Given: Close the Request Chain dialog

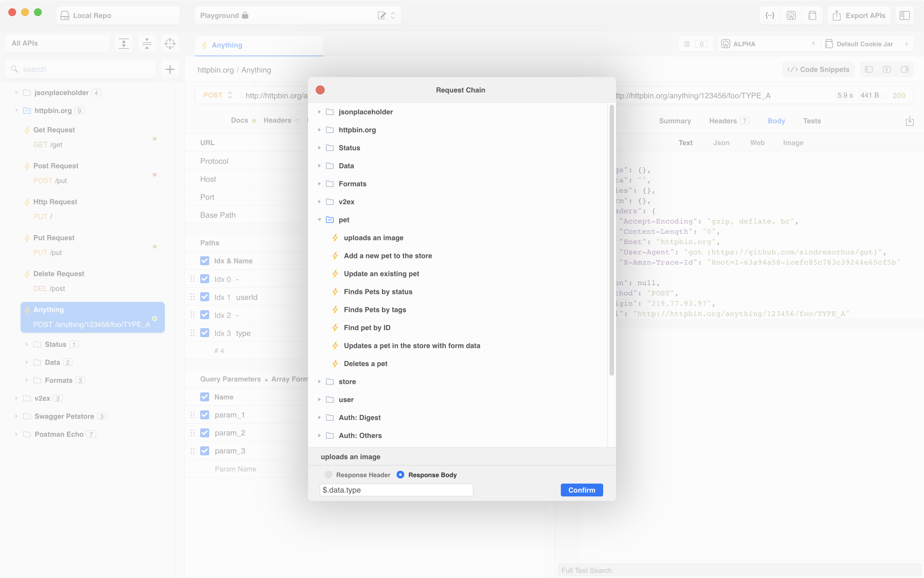Looking at the screenshot, I should [320, 90].
